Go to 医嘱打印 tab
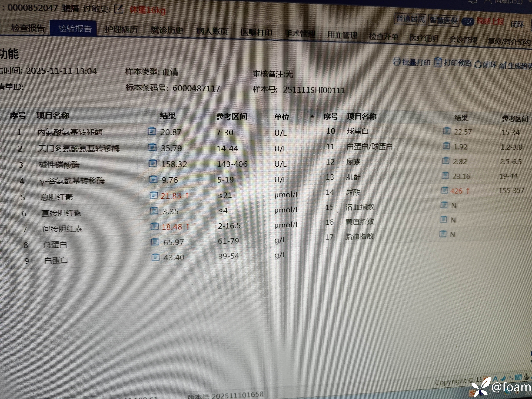Screen dimensions: 532x399 point(256,32)
